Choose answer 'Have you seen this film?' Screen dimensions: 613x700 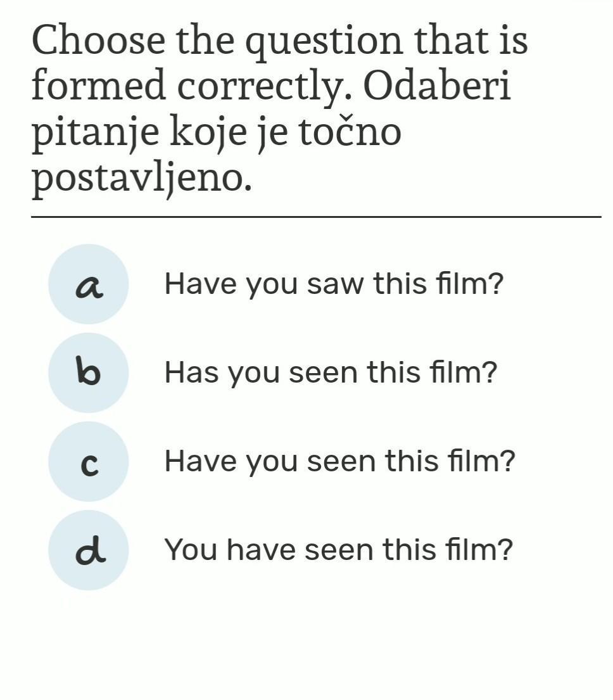pyautogui.click(x=340, y=462)
